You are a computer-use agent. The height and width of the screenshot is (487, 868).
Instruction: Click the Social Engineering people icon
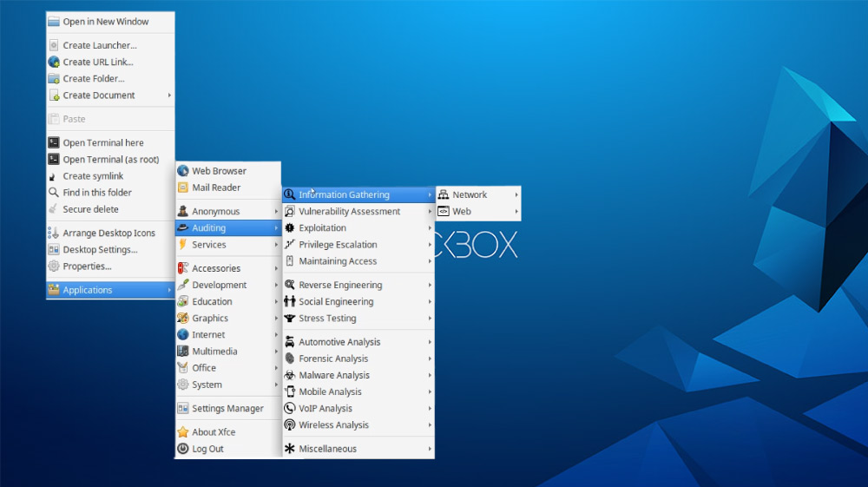click(290, 302)
